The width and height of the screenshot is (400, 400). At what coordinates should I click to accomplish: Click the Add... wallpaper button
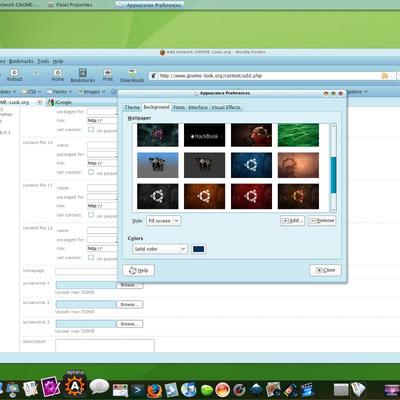tap(292, 221)
